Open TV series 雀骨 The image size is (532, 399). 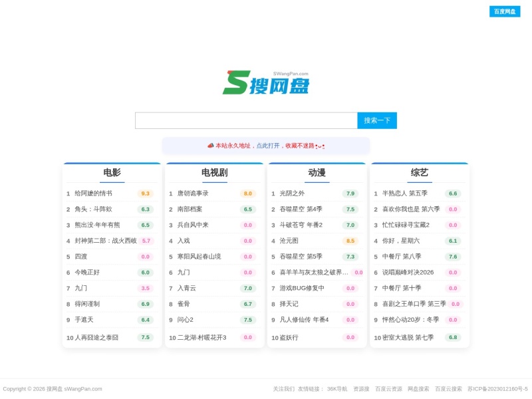184,304
